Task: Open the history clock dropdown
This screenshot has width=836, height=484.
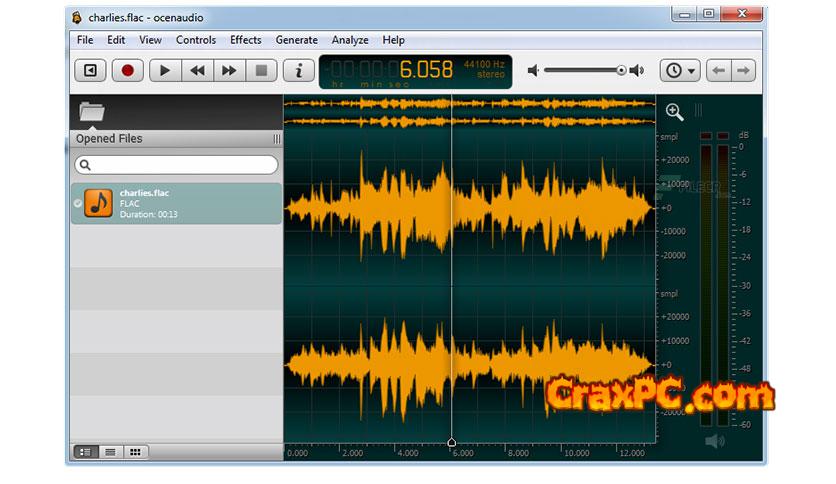Action: (680, 71)
